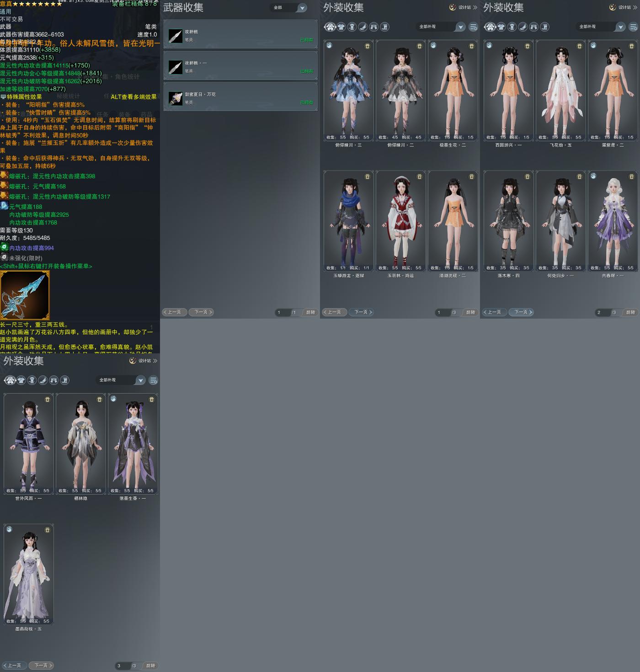This screenshot has width=640, height=672.
Task: Click the trash icon on 玉蟒游龙·逐狱 card
Action: click(x=368, y=177)
